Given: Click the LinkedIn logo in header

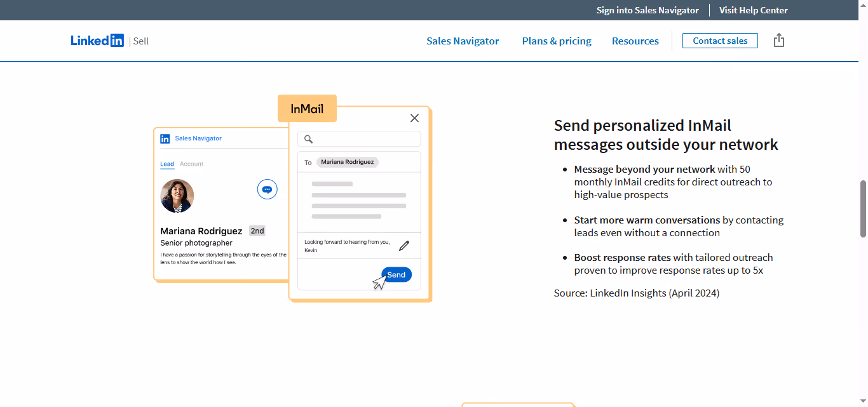Looking at the screenshot, I should 97,41.
